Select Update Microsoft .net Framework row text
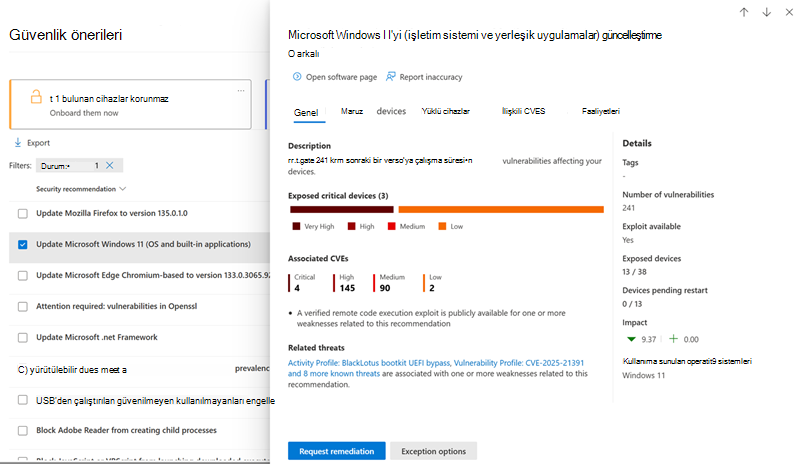800x464 pixels. coord(97,337)
